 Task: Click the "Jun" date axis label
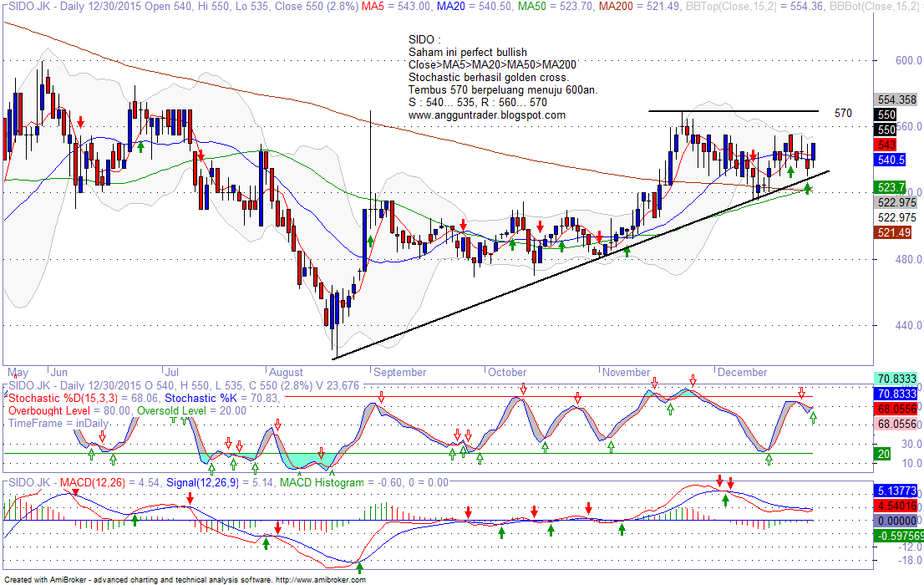[59, 372]
